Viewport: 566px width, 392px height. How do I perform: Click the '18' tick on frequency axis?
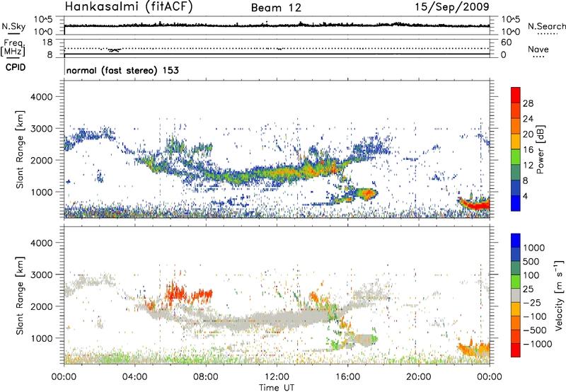47,42
